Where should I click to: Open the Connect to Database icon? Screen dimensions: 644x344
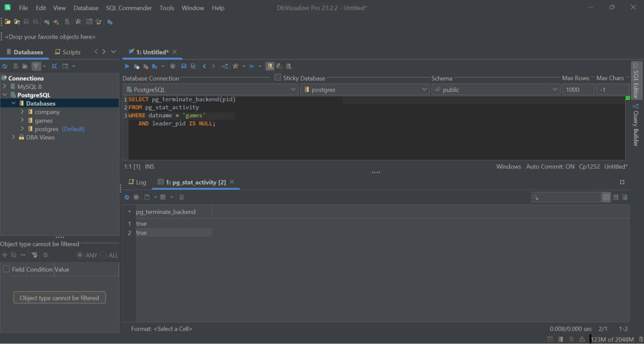(47, 21)
